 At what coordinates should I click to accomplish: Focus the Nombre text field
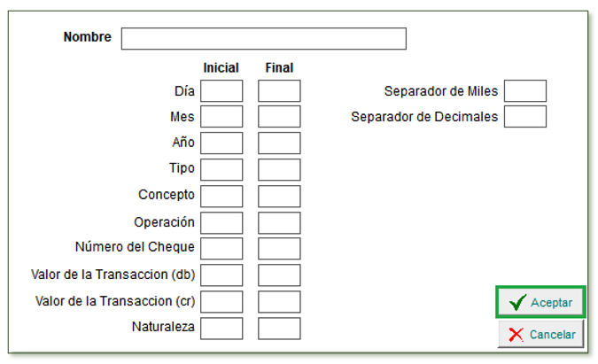pyautogui.click(x=263, y=39)
